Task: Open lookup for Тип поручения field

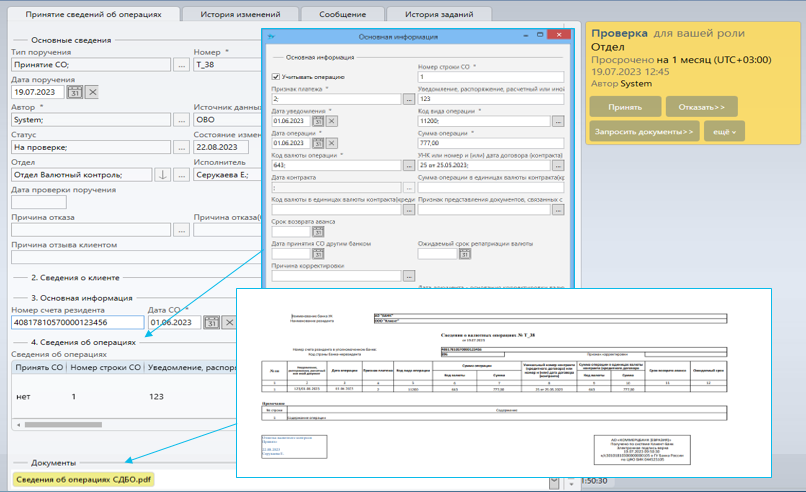Action: pos(181,65)
